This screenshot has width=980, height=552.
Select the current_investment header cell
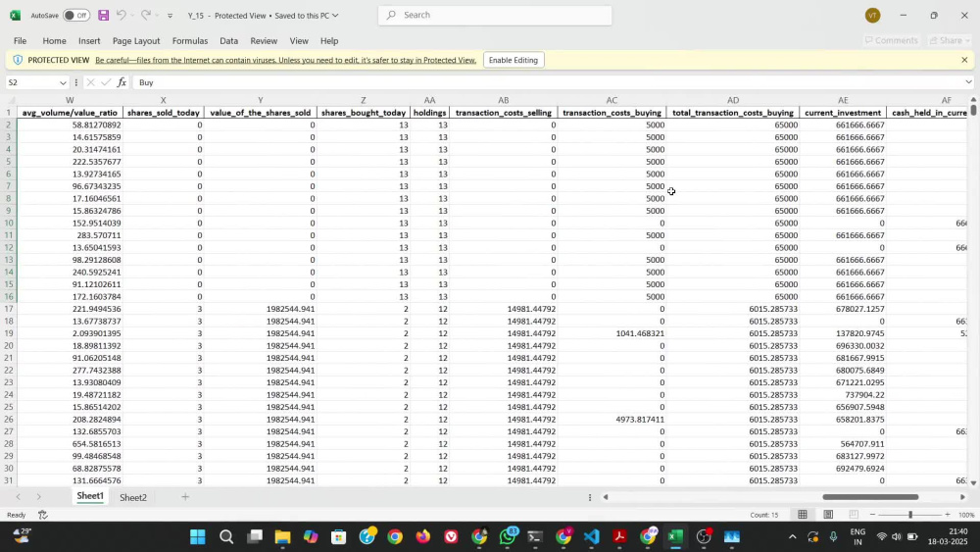point(843,113)
